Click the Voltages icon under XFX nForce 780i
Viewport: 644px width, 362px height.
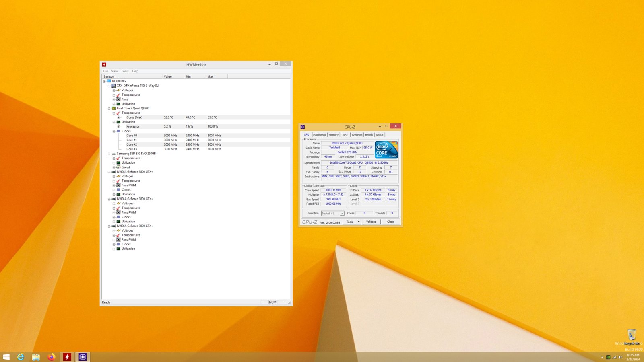[118, 90]
